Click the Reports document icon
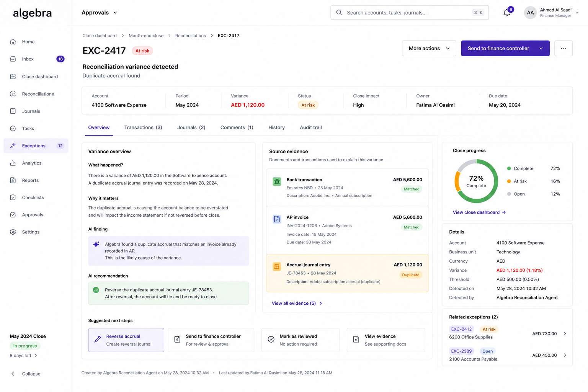 pyautogui.click(x=13, y=180)
